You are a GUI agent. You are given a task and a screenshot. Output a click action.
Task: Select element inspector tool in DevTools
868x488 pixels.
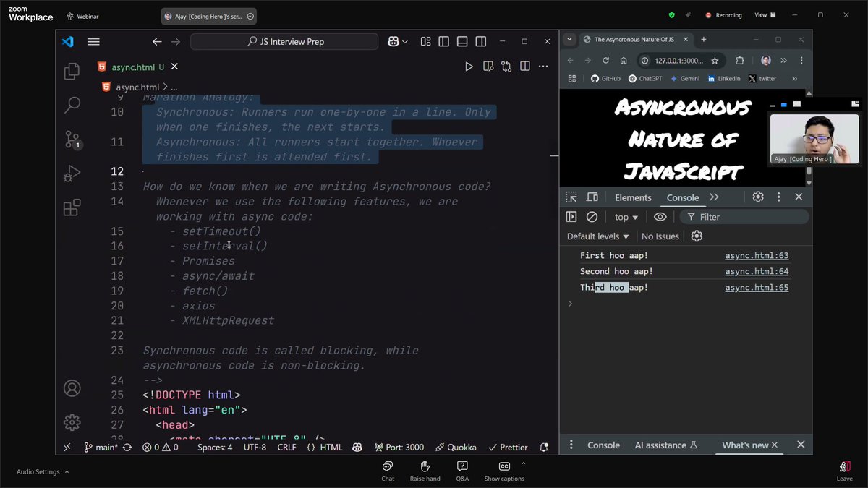click(x=571, y=197)
